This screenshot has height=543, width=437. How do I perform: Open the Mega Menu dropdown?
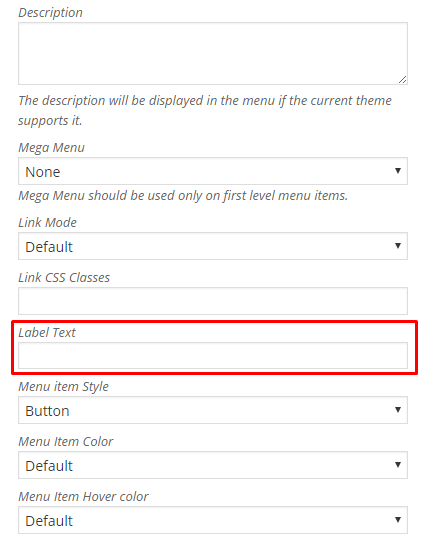coord(213,171)
